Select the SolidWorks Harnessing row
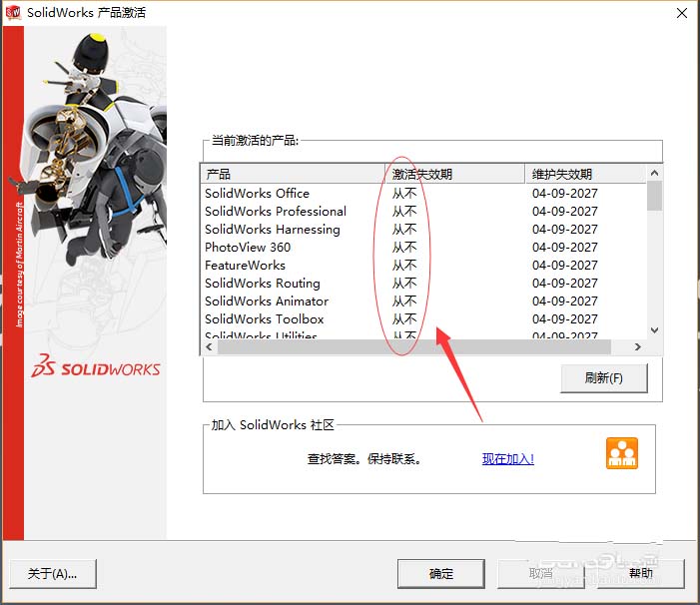The height and width of the screenshot is (605, 700). (423, 230)
